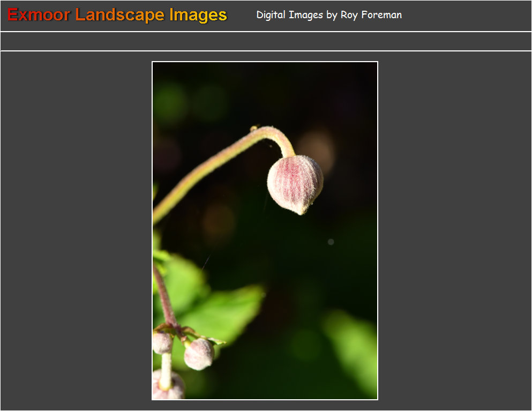Click the small bud at the bottom center-left
The width and height of the screenshot is (532, 411).
tap(199, 354)
